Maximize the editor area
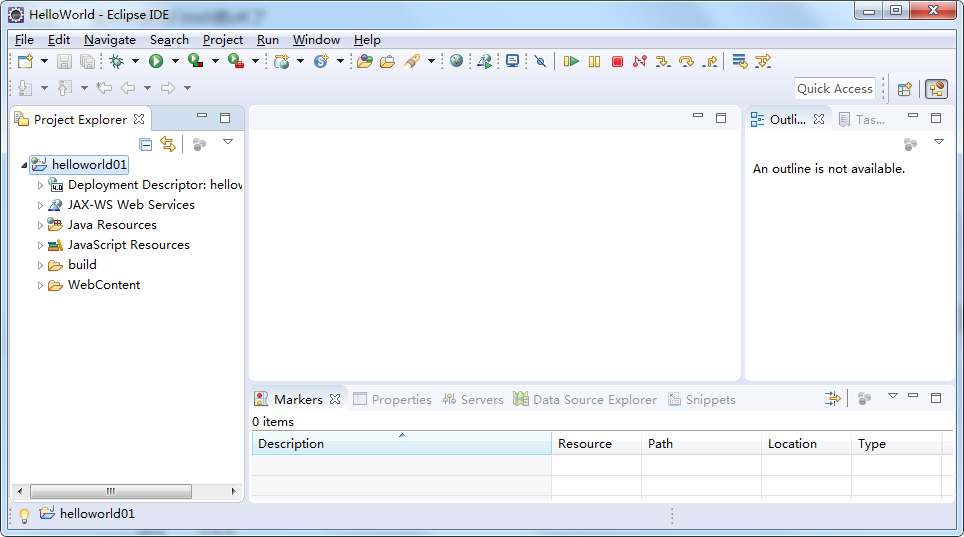Image resolution: width=964 pixels, height=537 pixels. [x=721, y=117]
